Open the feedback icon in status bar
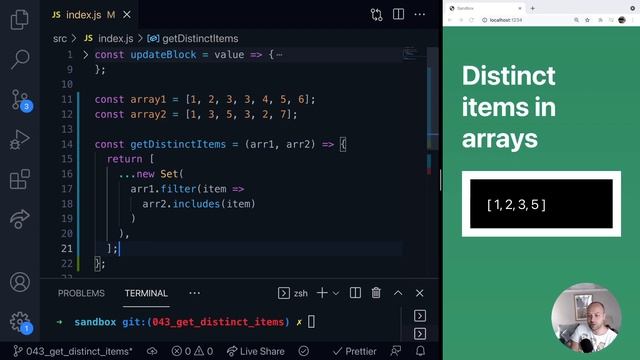This screenshot has height=360, width=640. tap(396, 351)
